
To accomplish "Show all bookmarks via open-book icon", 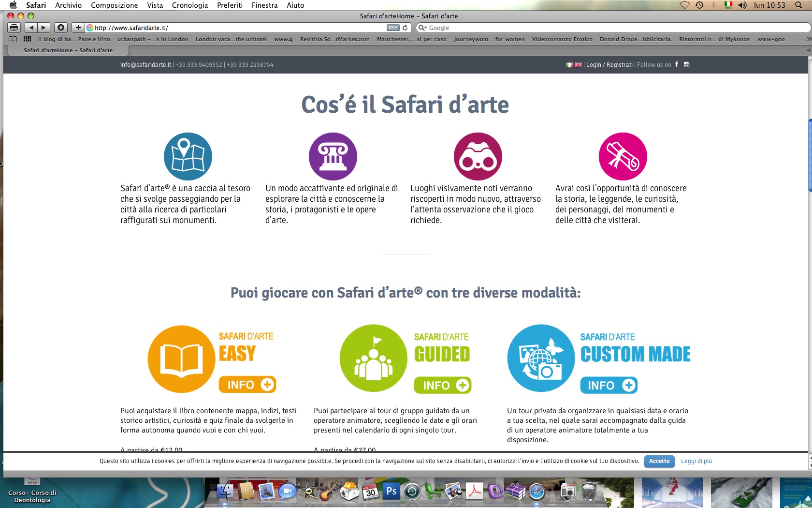I will (13, 39).
